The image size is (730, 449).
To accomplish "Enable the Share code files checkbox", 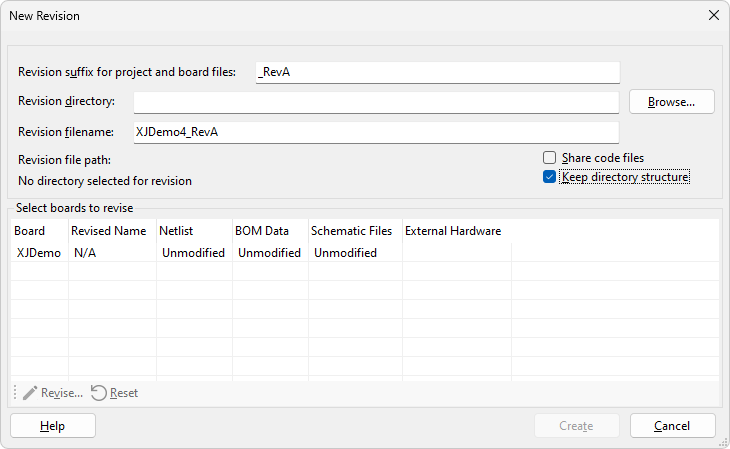I will click(x=549, y=158).
